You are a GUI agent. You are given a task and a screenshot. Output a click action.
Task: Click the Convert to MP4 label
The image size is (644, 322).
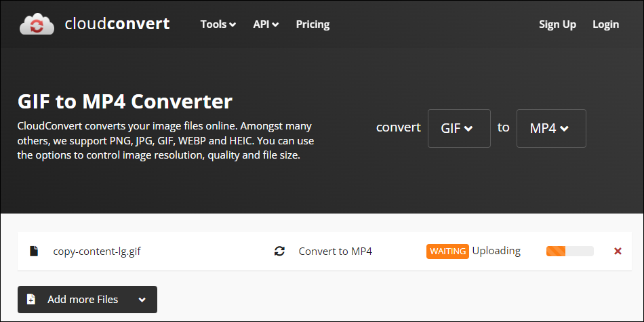tap(335, 251)
